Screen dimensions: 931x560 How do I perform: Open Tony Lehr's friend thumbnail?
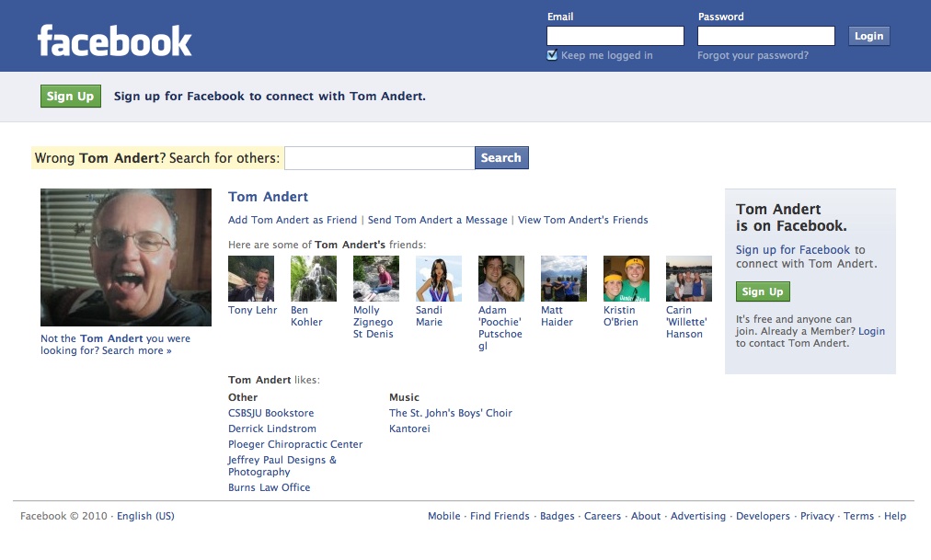tap(251, 279)
